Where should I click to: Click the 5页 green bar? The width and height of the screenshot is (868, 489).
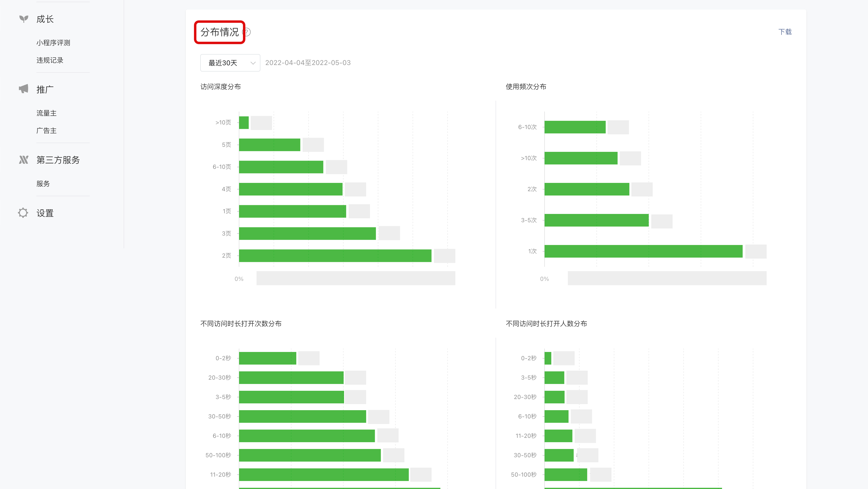[x=270, y=145]
